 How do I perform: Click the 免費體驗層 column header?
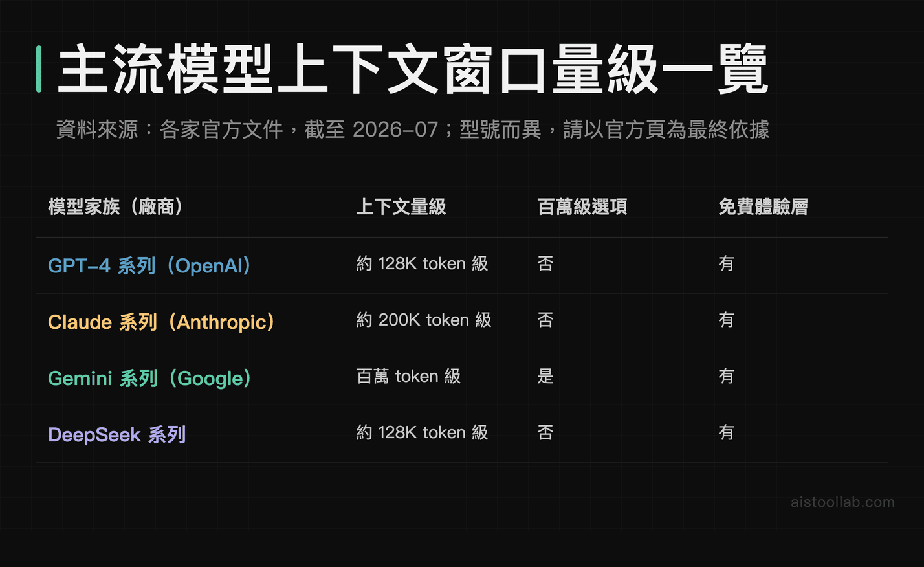[764, 206]
